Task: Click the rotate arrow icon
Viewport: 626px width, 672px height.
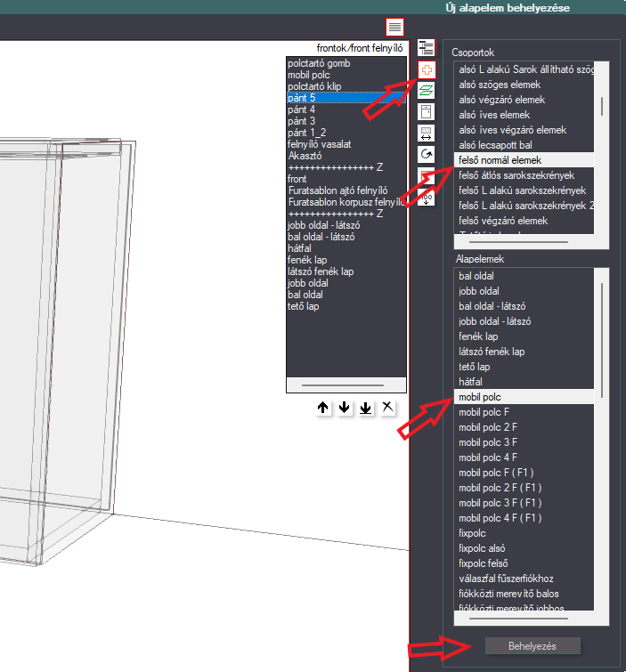Action: tap(427, 154)
